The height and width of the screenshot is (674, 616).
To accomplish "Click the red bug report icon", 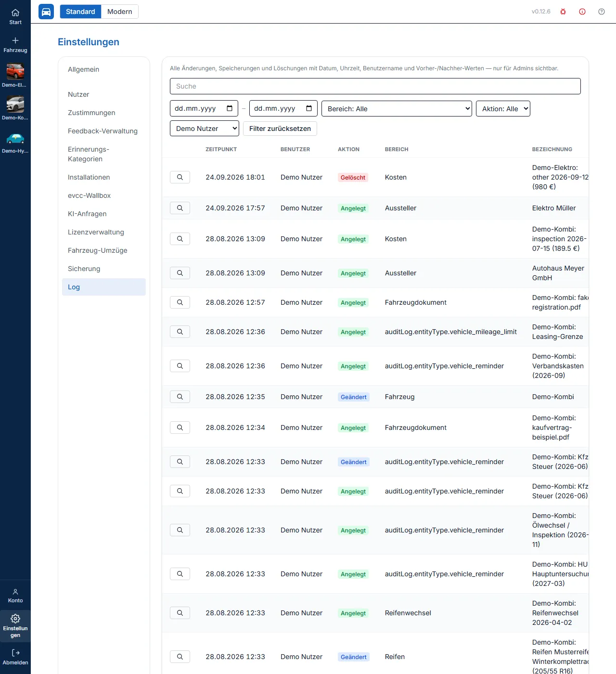I will (563, 12).
